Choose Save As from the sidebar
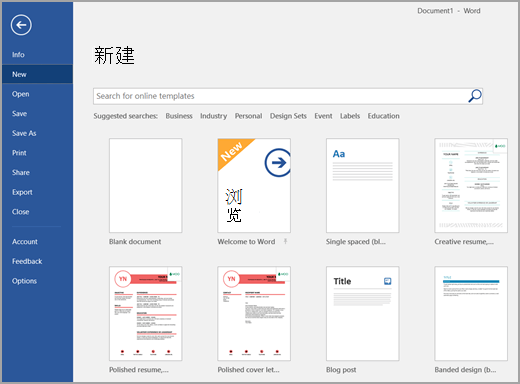This screenshot has width=520, height=384. coord(24,133)
